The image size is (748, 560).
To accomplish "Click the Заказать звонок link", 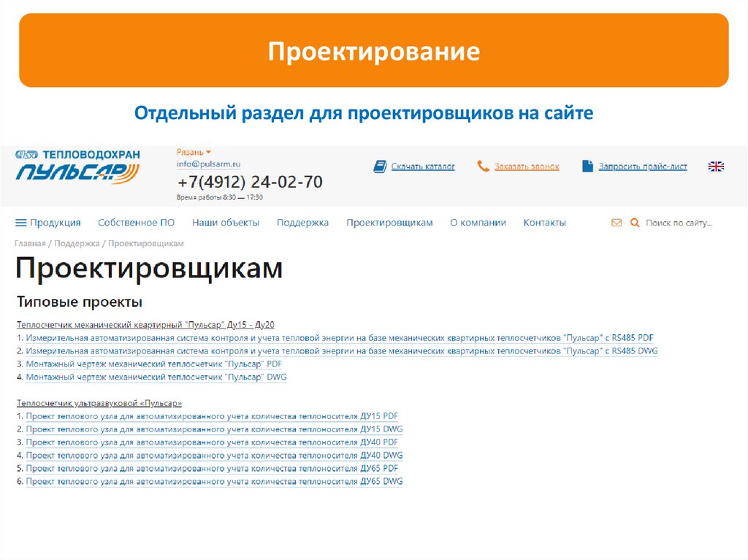I will click(527, 166).
